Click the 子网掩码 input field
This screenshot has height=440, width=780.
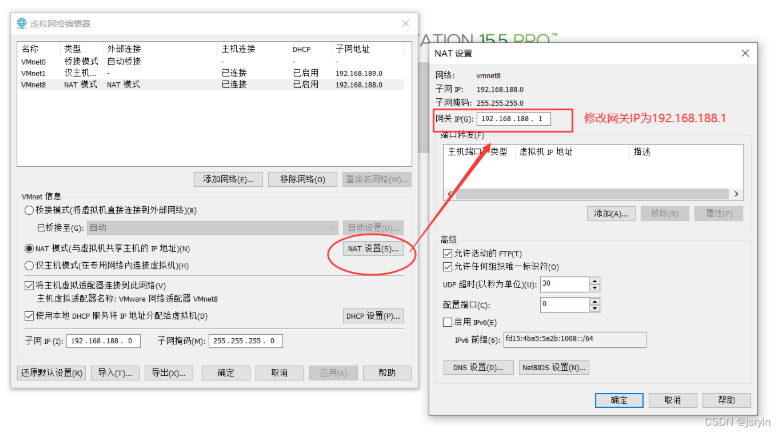click(x=246, y=341)
